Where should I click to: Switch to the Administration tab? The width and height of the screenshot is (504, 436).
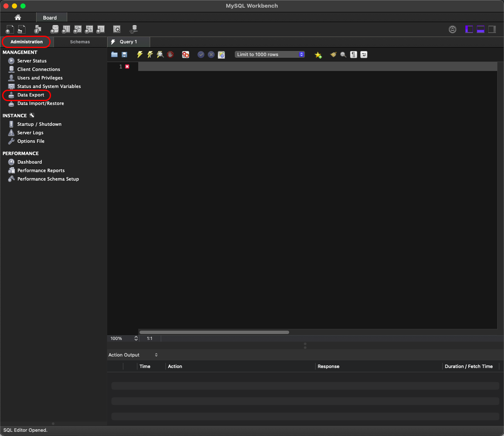(x=26, y=42)
